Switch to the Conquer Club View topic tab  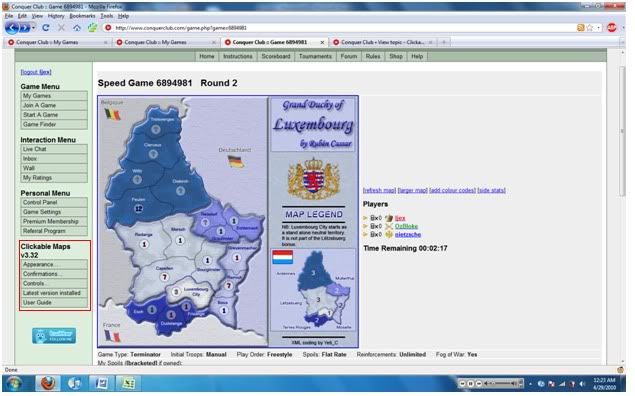382,42
